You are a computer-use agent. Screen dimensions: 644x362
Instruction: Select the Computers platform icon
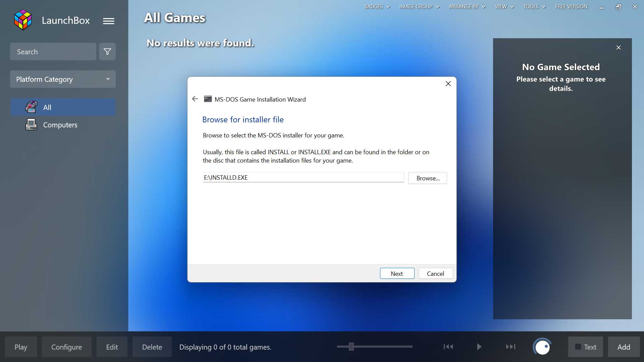pyautogui.click(x=31, y=124)
